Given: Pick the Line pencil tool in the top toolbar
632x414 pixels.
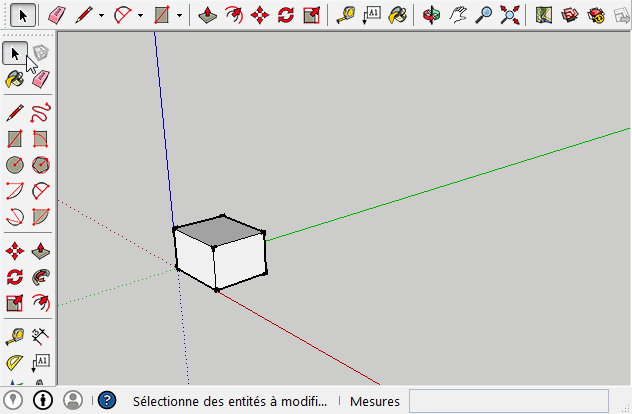Looking at the screenshot, I should (84, 15).
